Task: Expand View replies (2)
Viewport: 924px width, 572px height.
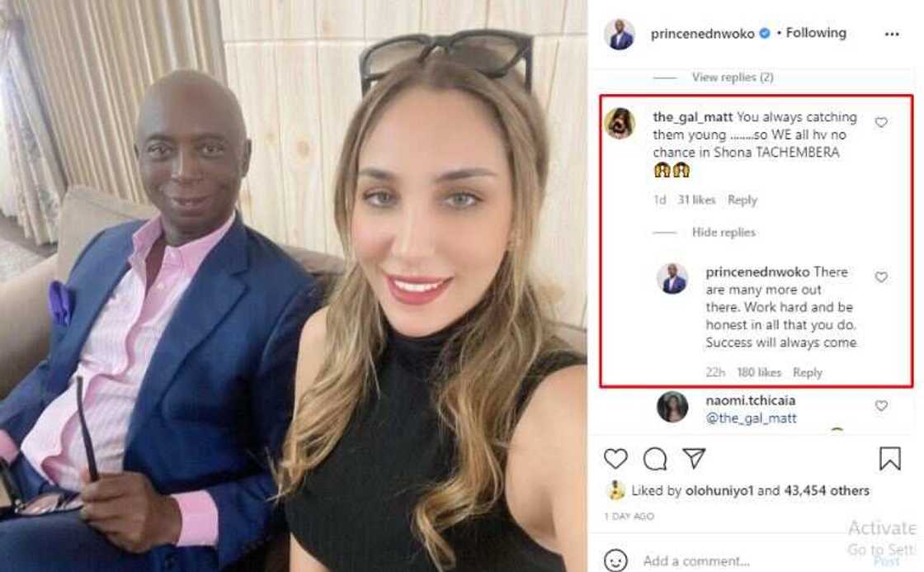Action: [733, 78]
